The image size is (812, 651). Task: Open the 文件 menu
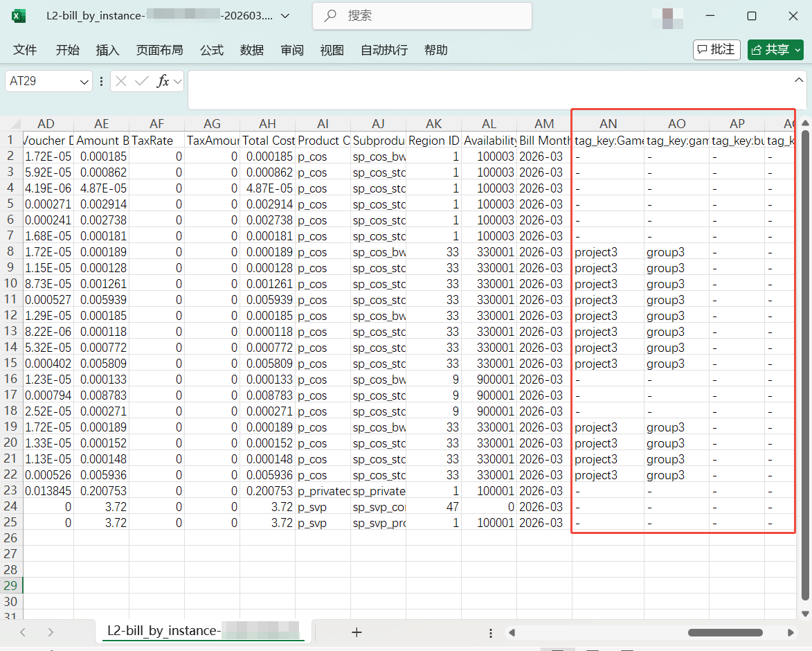click(25, 50)
